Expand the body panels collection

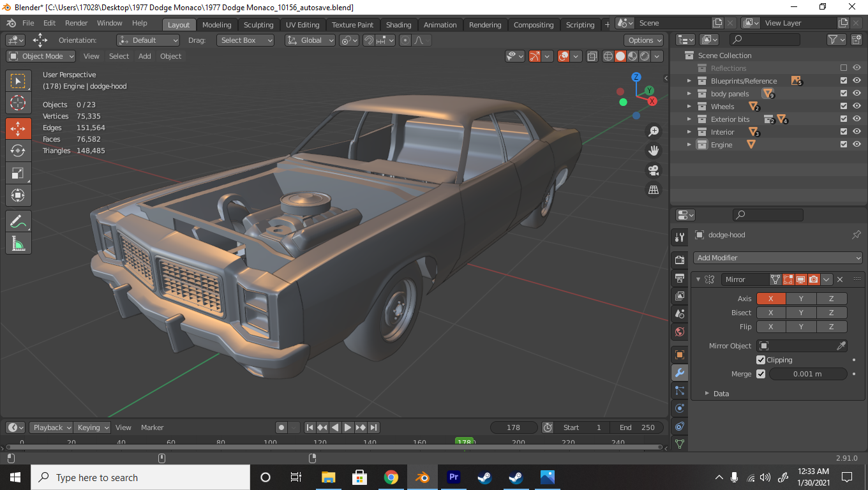click(689, 94)
